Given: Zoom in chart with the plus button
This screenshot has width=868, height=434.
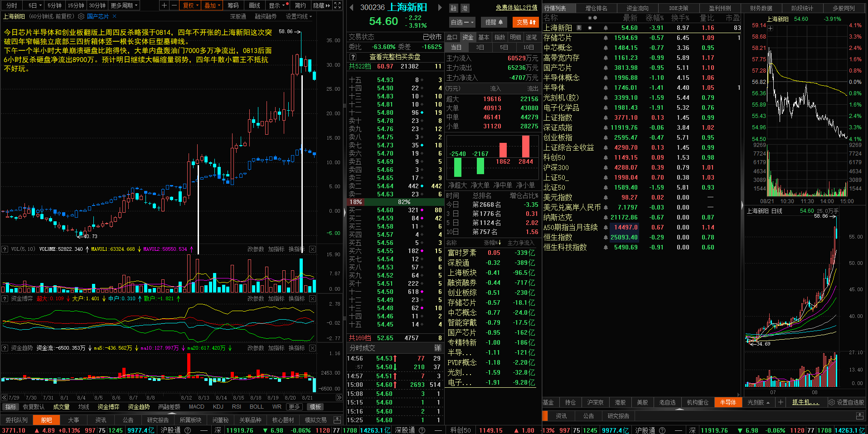Looking at the screenshot, I should pyautogui.click(x=164, y=5).
